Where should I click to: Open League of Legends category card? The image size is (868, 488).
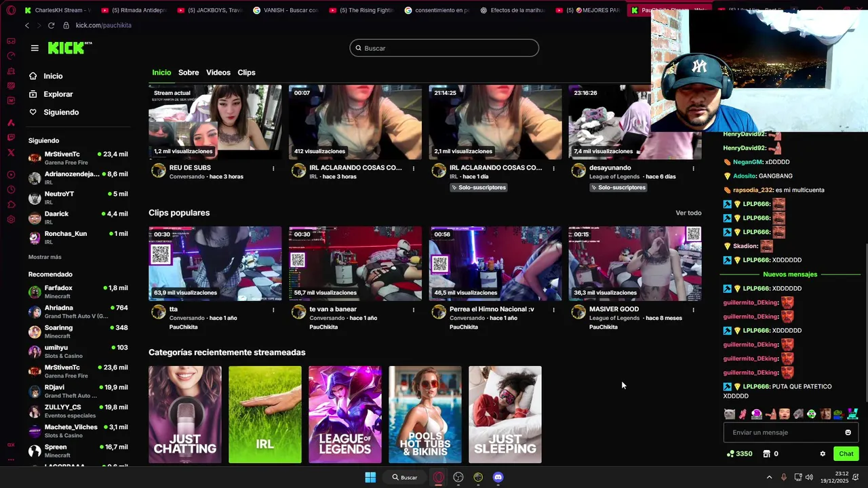tap(345, 415)
